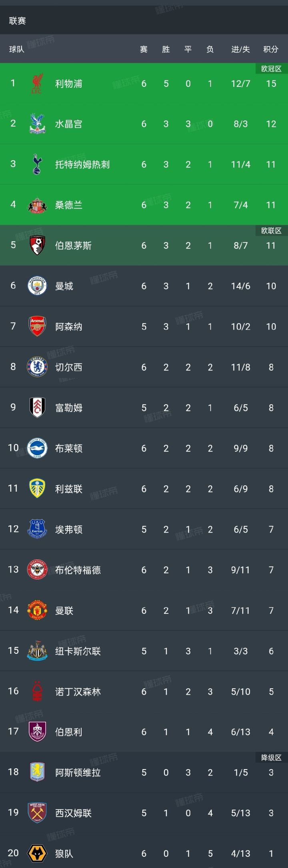Open team name 桑德兰

pyautogui.click(x=68, y=205)
